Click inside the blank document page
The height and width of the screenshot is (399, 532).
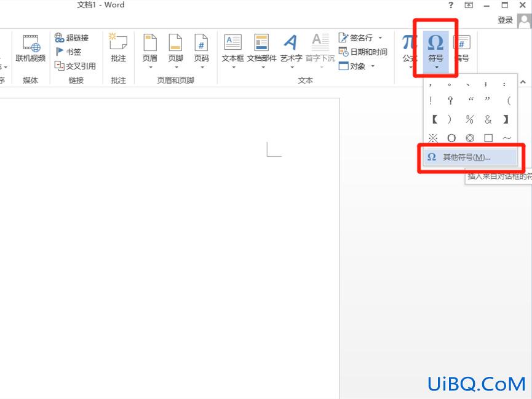click(x=170, y=248)
